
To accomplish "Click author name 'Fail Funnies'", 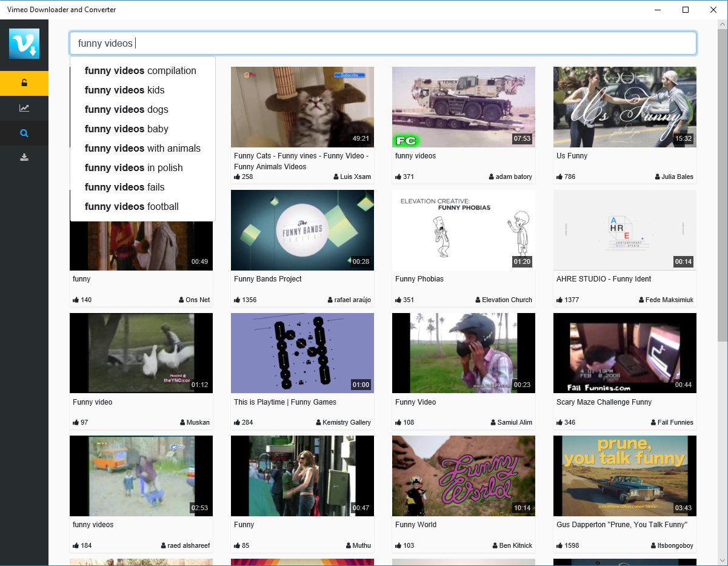I will pos(676,422).
